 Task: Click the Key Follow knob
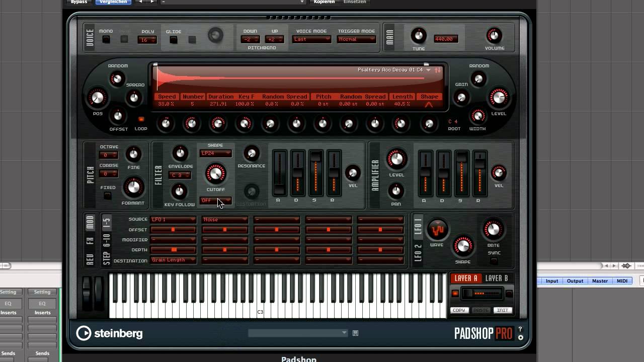180,191
